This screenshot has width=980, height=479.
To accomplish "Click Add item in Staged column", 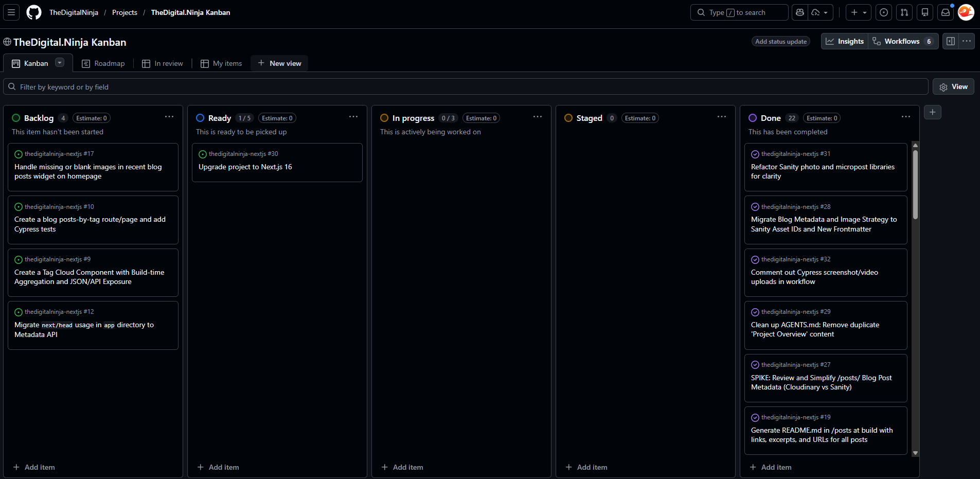I will 586,467.
